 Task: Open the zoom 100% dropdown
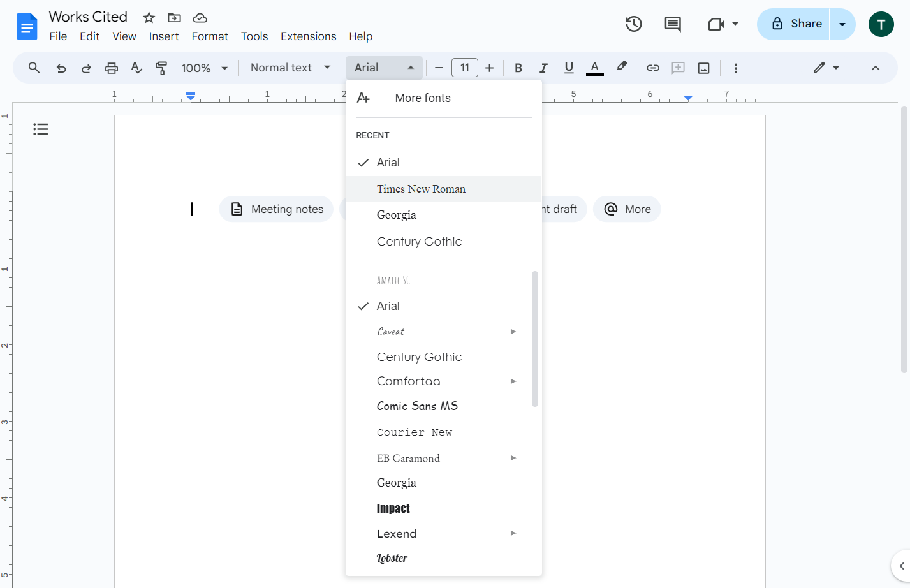(x=204, y=68)
